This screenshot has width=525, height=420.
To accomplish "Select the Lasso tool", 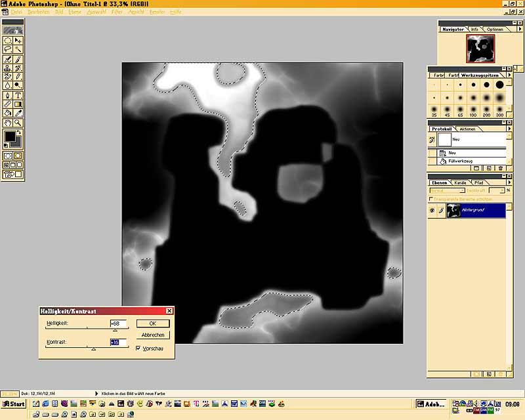I will click(x=7, y=49).
